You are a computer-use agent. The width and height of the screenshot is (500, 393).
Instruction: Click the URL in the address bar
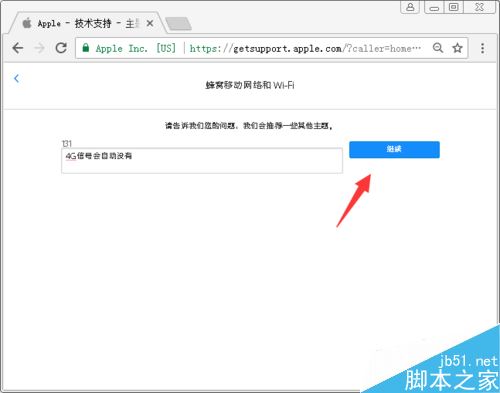(305, 49)
